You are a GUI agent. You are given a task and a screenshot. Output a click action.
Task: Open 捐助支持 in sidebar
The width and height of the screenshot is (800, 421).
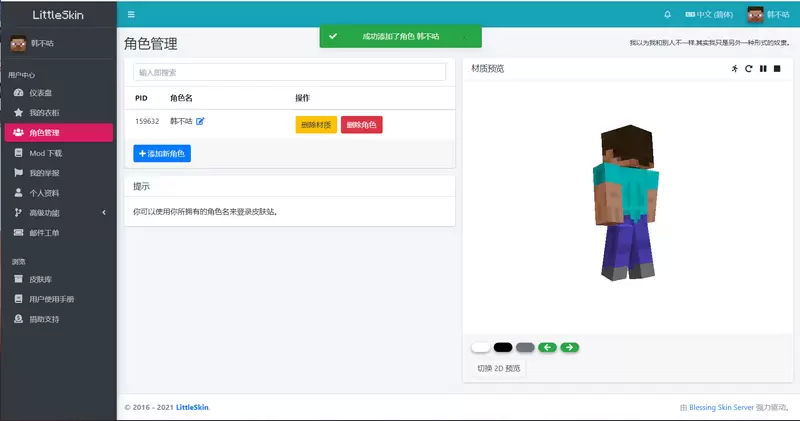click(59, 319)
